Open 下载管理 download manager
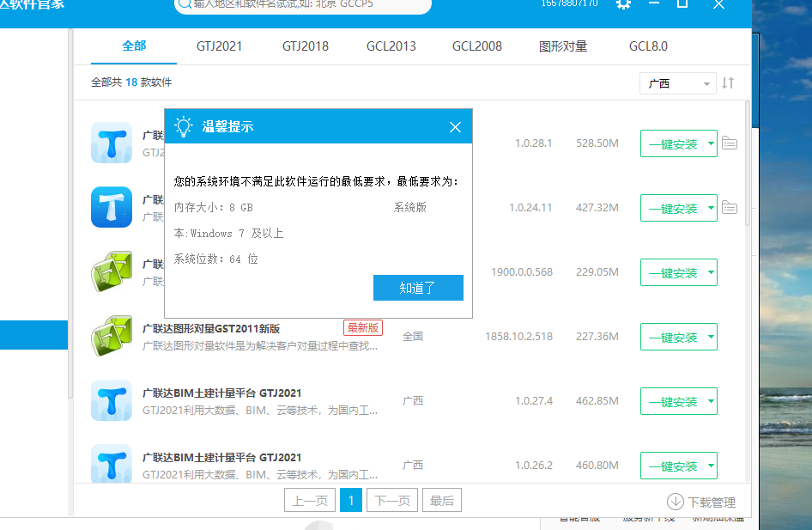The height and width of the screenshot is (530, 812). (701, 502)
